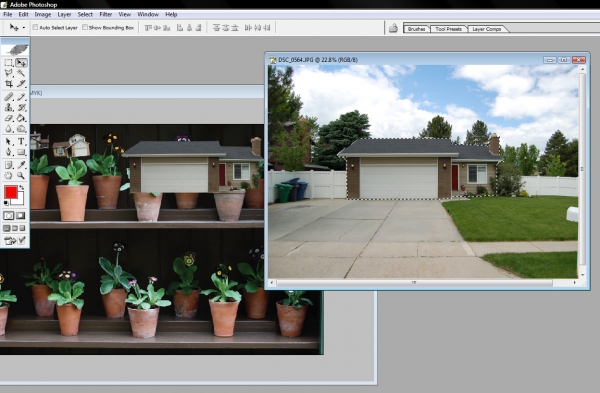
Task: Swap foreground and background colors
Action: click(x=22, y=187)
